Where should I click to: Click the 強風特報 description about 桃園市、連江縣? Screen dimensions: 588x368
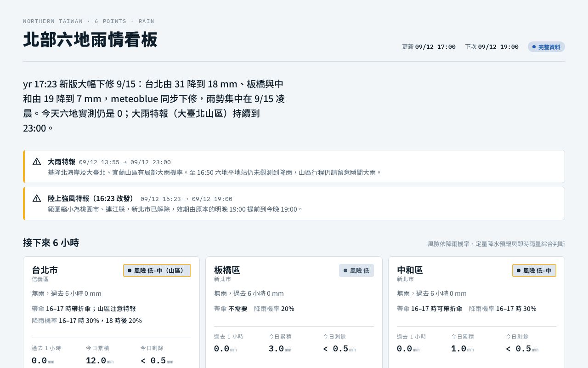176,209
